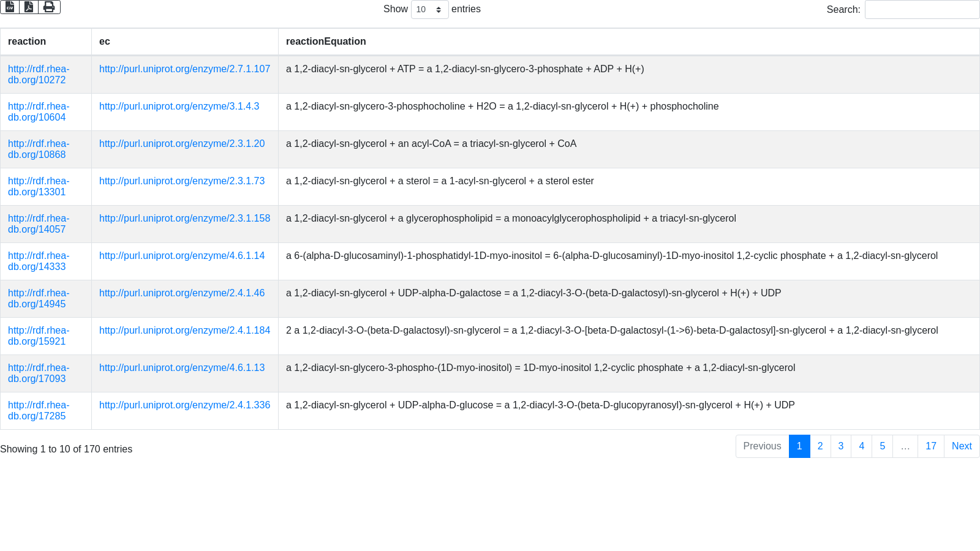This screenshot has height=551, width=980.
Task: Click the Next page button
Action: click(x=962, y=446)
